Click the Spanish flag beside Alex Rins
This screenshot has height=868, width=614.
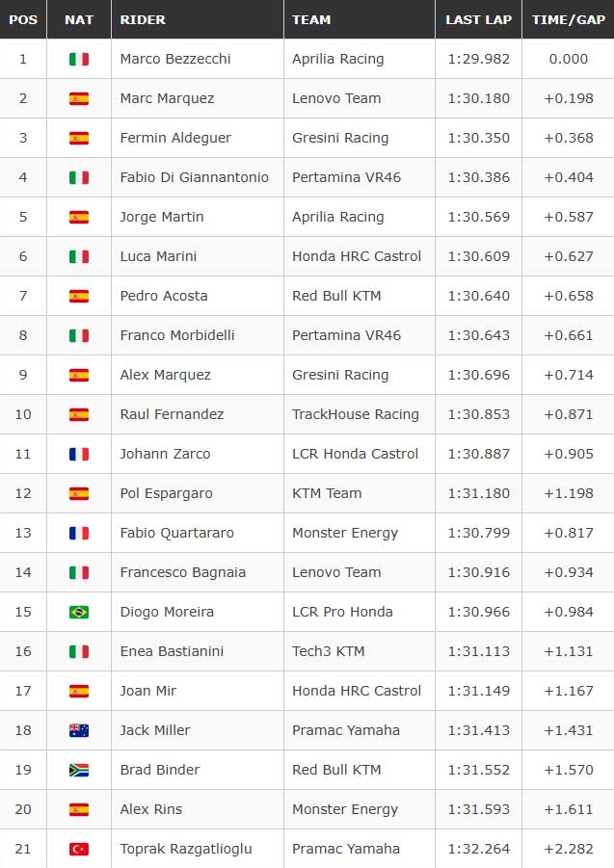click(x=79, y=809)
